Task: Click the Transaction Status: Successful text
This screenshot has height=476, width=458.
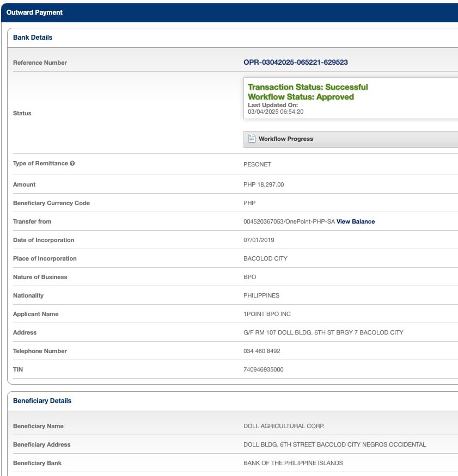Action: [x=308, y=87]
